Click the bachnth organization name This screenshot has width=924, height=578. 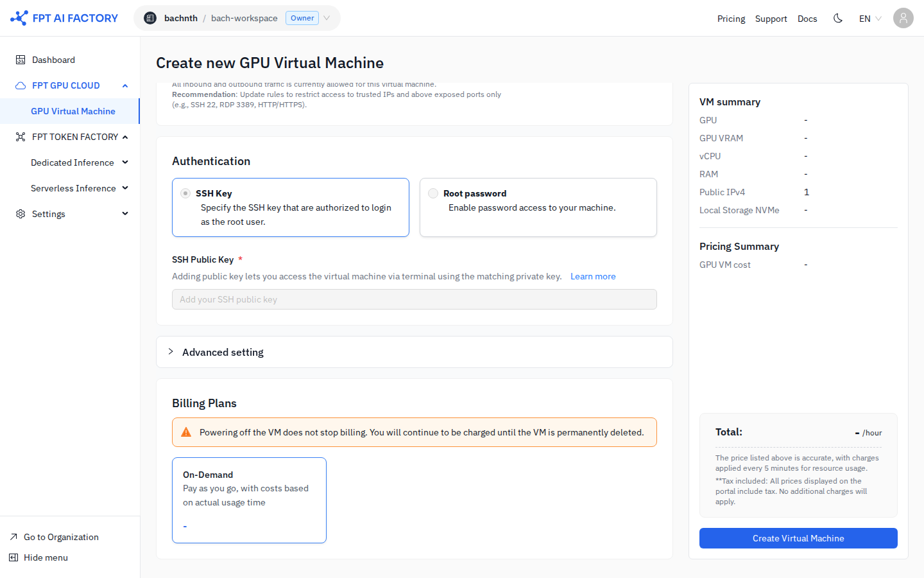click(x=181, y=18)
